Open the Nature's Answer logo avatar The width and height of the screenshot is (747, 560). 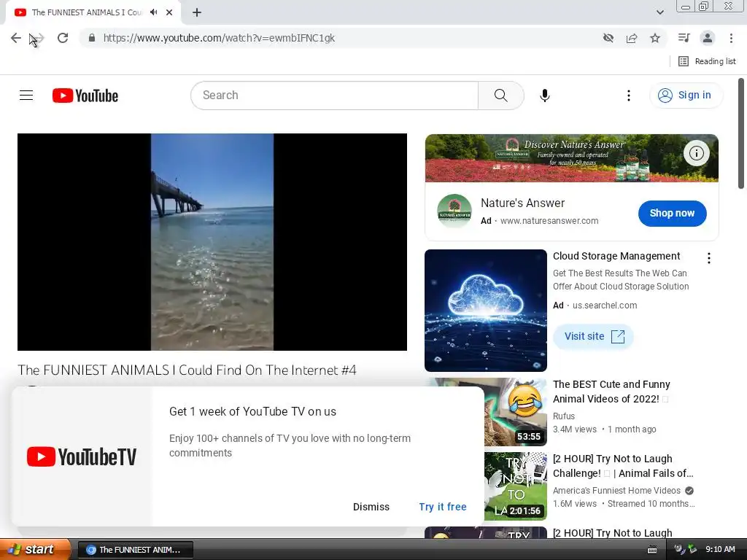click(x=454, y=211)
